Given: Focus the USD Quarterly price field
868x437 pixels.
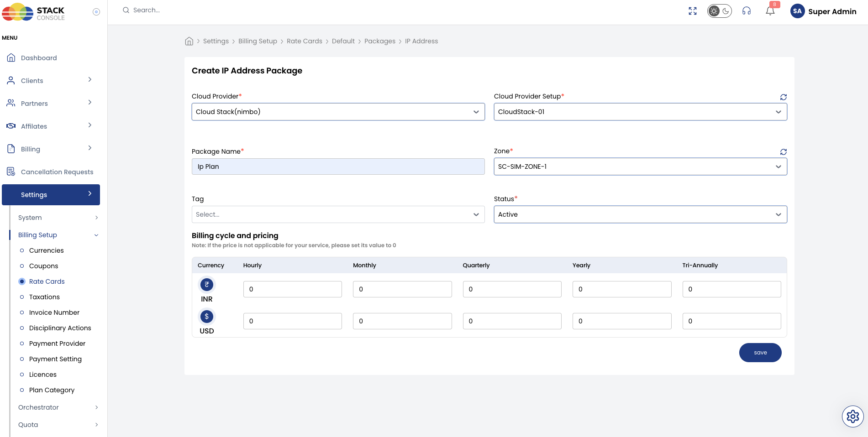Looking at the screenshot, I should [x=512, y=321].
